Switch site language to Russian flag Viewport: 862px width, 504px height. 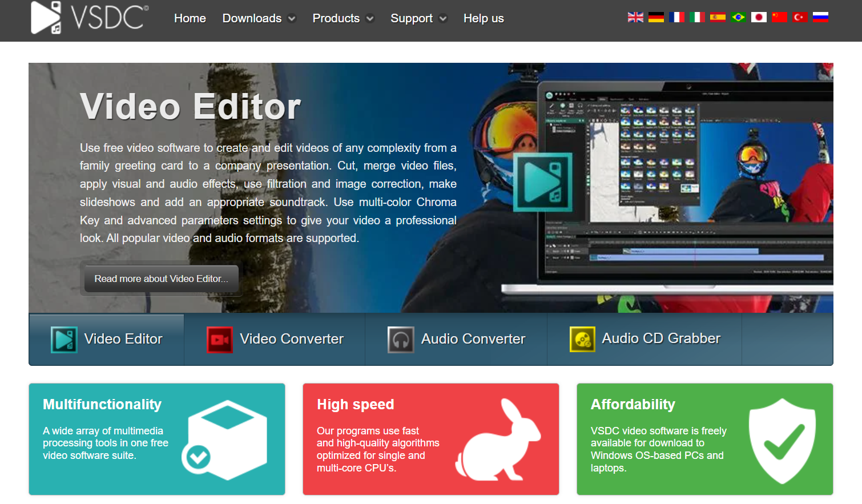pyautogui.click(x=820, y=17)
